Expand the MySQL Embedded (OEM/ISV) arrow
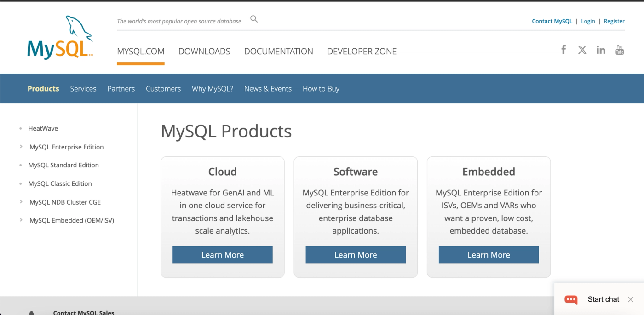Viewport: 644px width, 315px height. click(x=21, y=220)
